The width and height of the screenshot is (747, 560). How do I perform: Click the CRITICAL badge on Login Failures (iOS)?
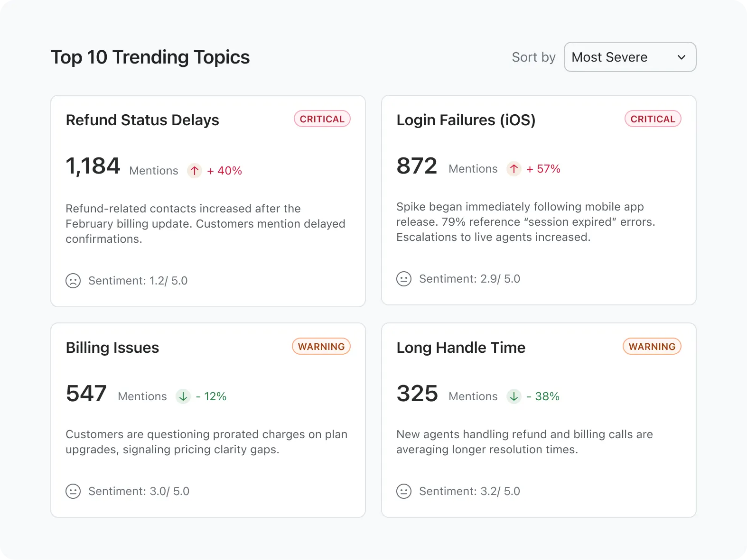[x=653, y=119]
